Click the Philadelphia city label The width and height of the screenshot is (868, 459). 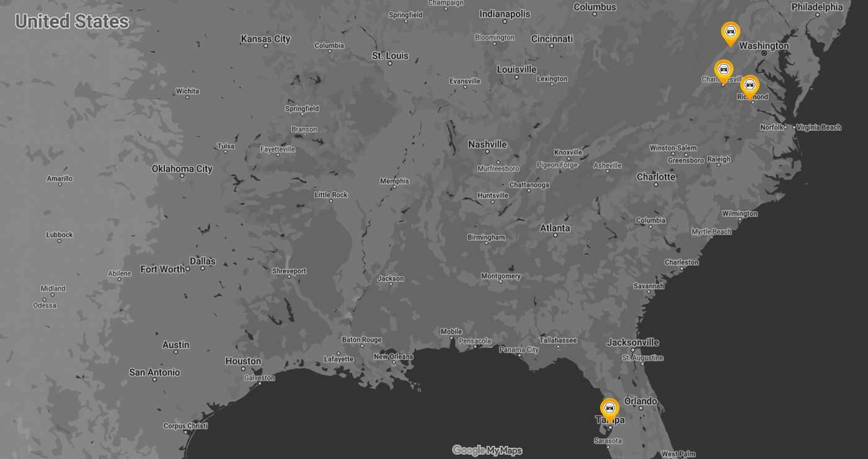coord(817,7)
